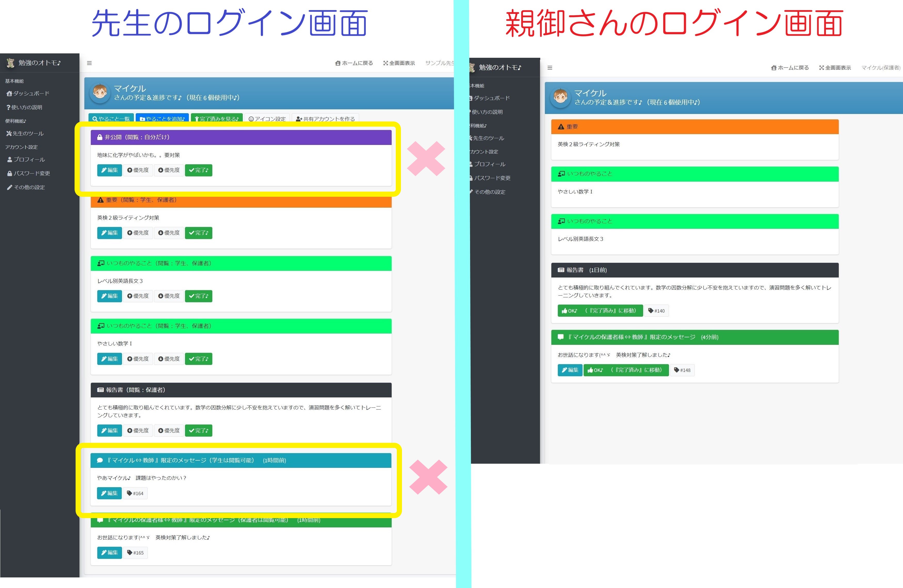
Task: Toggle the hamburger menu on teacher screen
Action: (90, 63)
